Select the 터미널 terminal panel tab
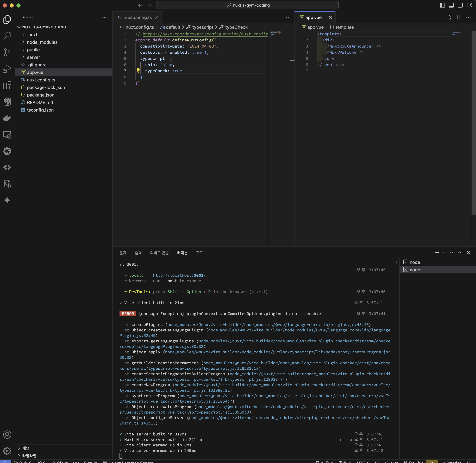 (182, 253)
